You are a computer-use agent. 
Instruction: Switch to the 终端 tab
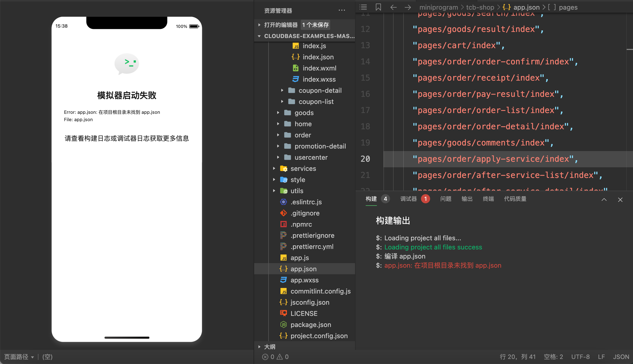pos(488,199)
